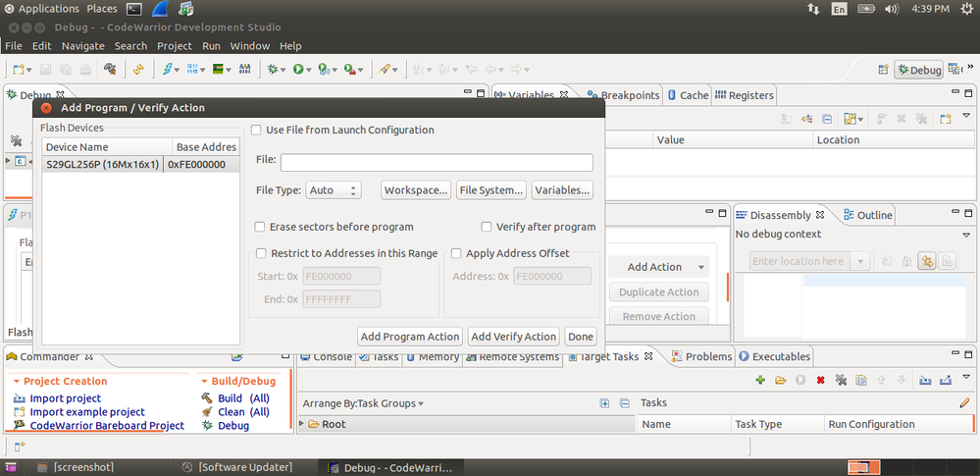Open dropdown arrow next to Debug bug icon

pos(284,70)
